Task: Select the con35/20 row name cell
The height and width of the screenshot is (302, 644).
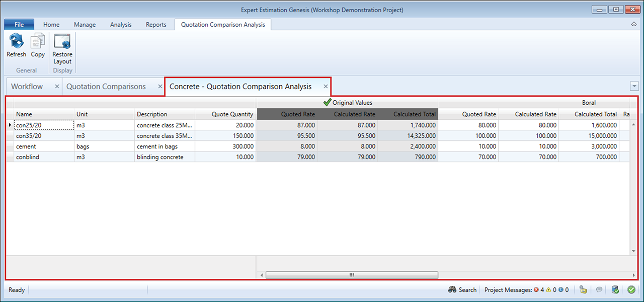Action: 44,136
